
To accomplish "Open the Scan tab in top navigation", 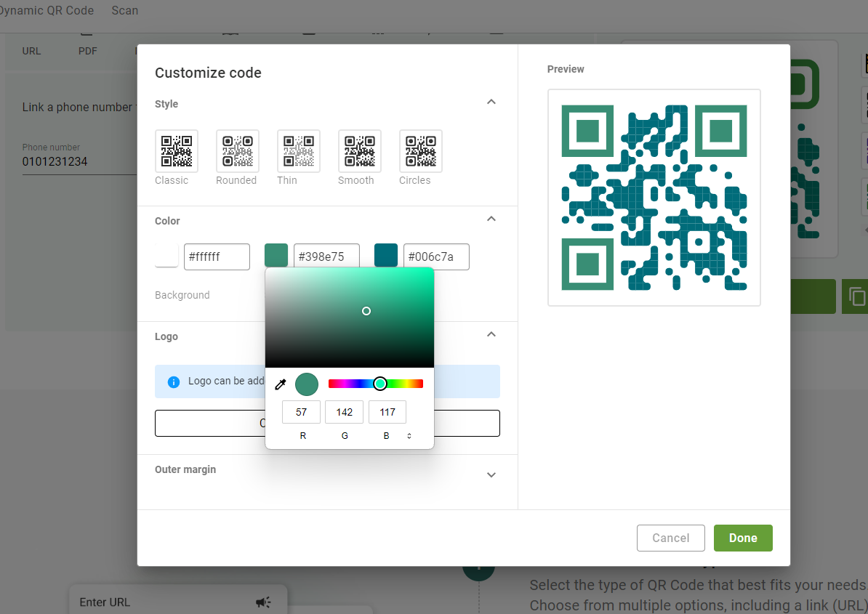I will (125, 10).
